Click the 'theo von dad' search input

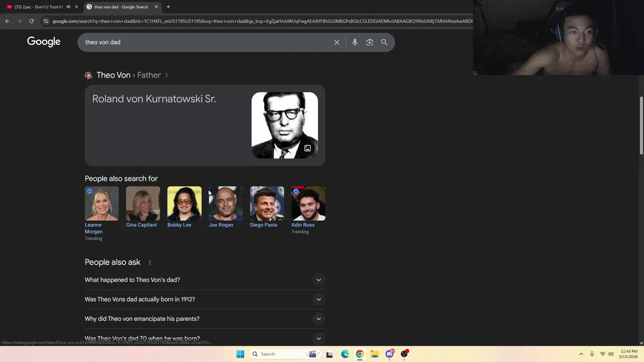point(206,42)
